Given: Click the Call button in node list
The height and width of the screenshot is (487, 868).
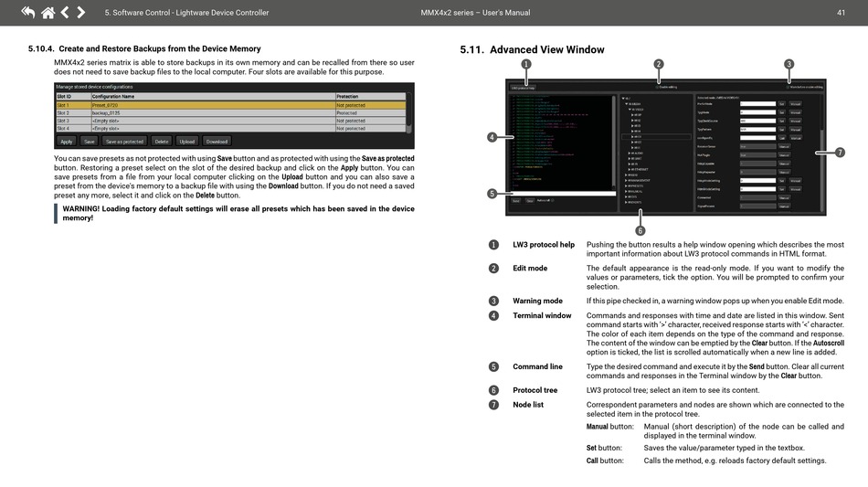Looking at the screenshot, I should pos(781,138).
